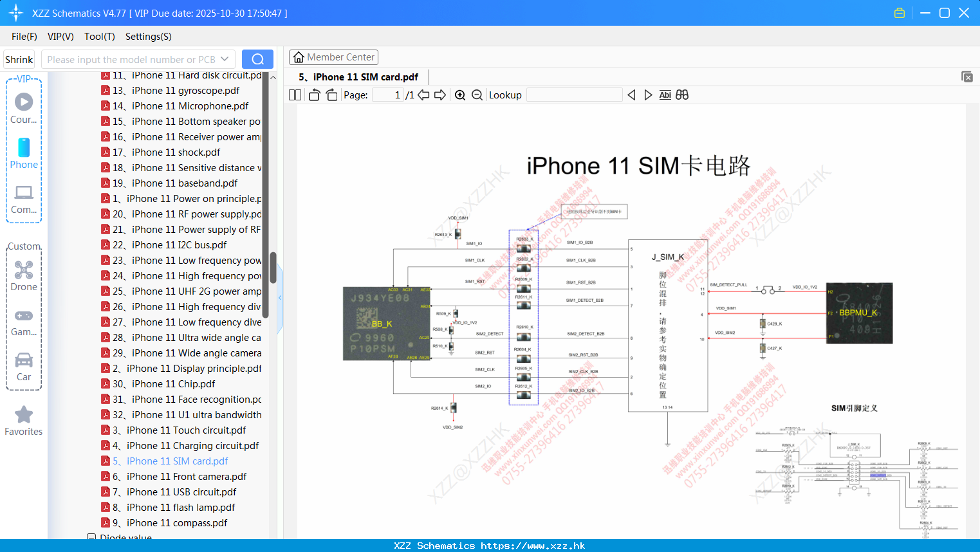Image resolution: width=980 pixels, height=552 pixels.
Task: Open iPhone 11 RF power supply file
Action: [181, 214]
